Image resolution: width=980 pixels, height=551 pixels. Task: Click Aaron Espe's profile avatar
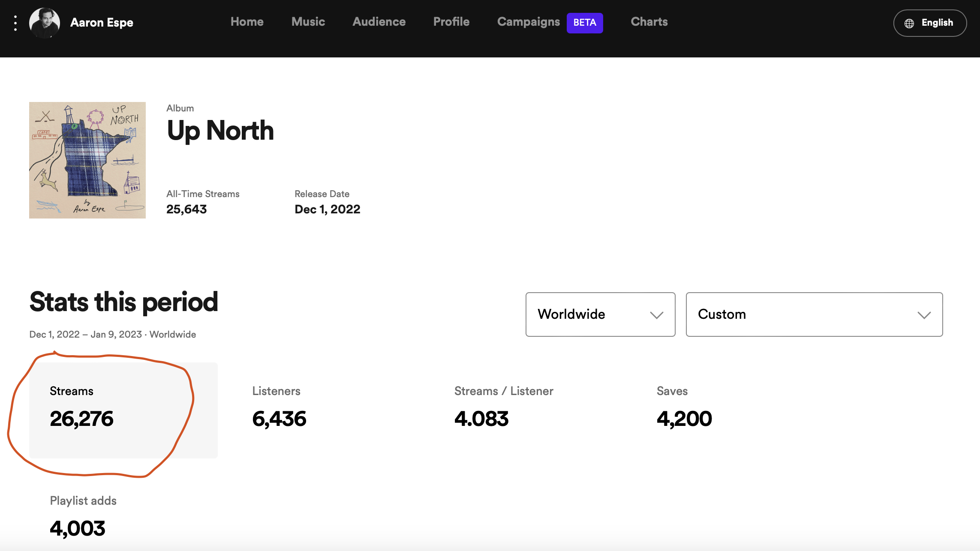(45, 23)
